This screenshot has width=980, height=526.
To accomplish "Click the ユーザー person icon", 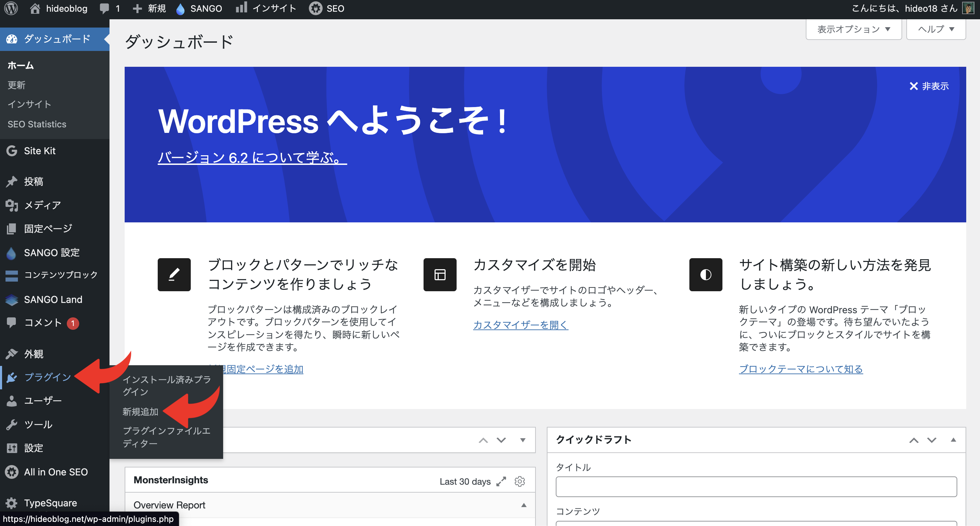I will coord(12,401).
